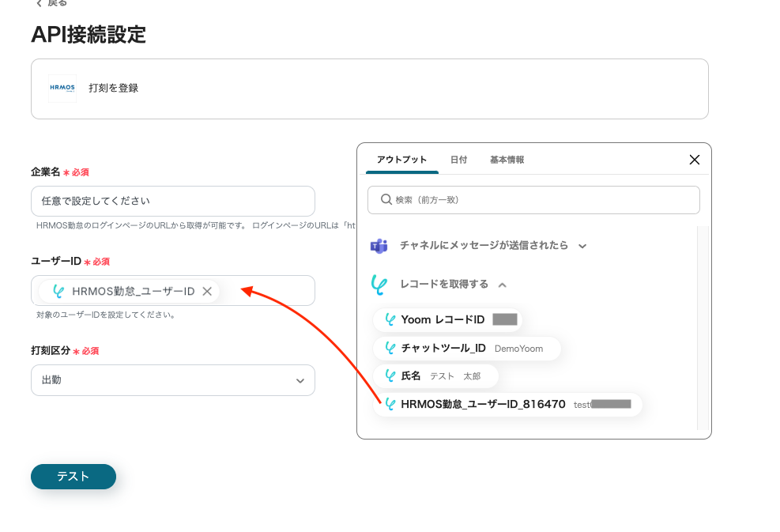Click the 対象のユーザーIDを設定してください hint text
This screenshot has height=532, width=780.
click(x=105, y=315)
